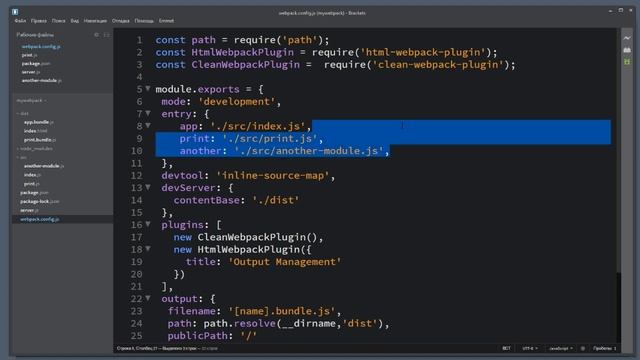Open index.js under src folder
The height and width of the screenshot is (360, 640).
(32, 175)
